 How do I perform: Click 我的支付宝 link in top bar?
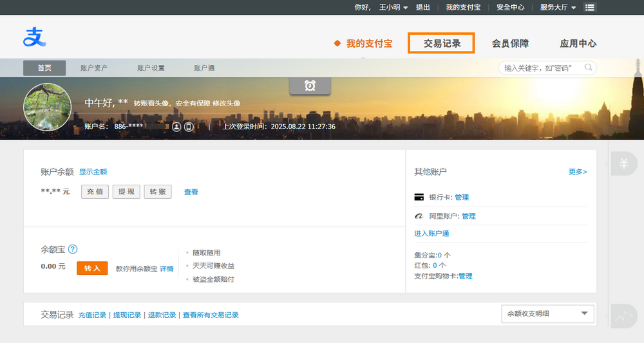click(463, 7)
